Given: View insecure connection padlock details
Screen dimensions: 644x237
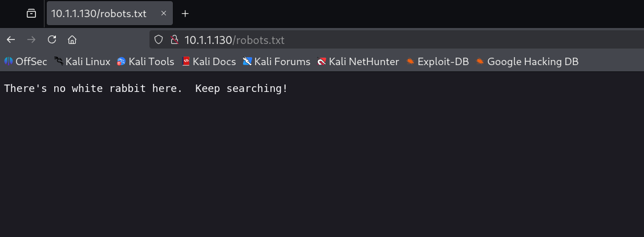Looking at the screenshot, I should (174, 40).
